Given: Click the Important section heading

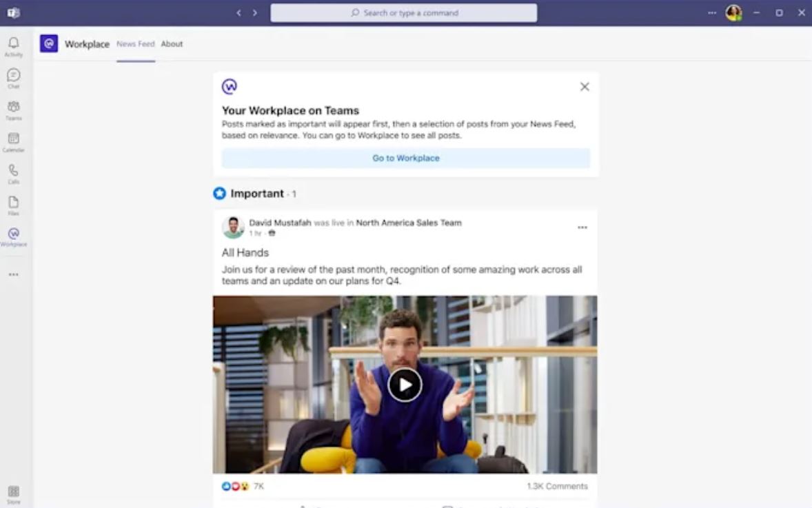Looking at the screenshot, I should pyautogui.click(x=257, y=194).
